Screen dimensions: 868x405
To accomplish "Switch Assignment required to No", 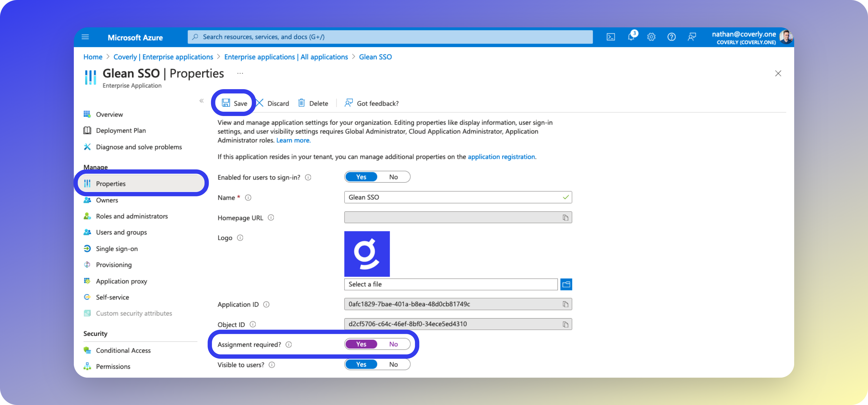I will coord(393,344).
